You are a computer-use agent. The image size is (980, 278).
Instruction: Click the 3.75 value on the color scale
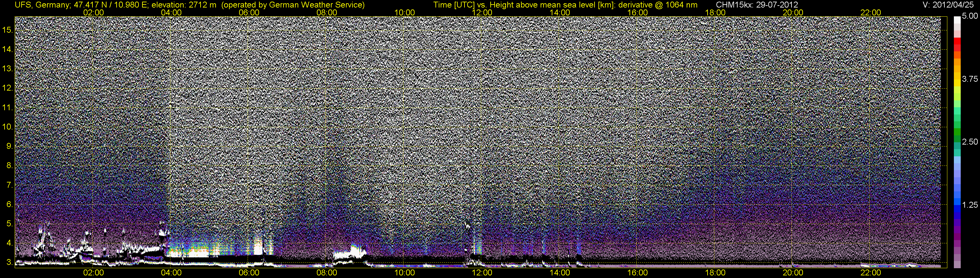pos(970,79)
